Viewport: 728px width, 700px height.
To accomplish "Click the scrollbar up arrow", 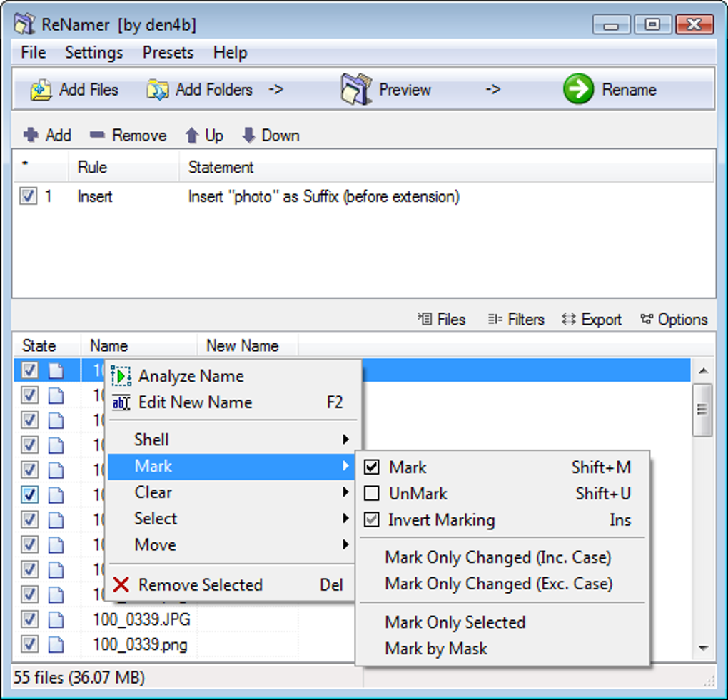I will (703, 370).
